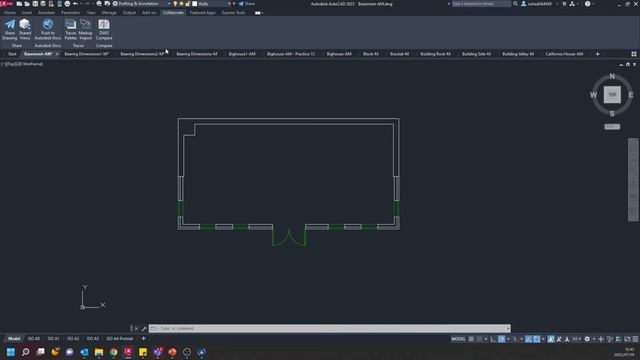The height and width of the screenshot is (360, 640).
Task: Click the Markup Import tool
Action: 85,29
